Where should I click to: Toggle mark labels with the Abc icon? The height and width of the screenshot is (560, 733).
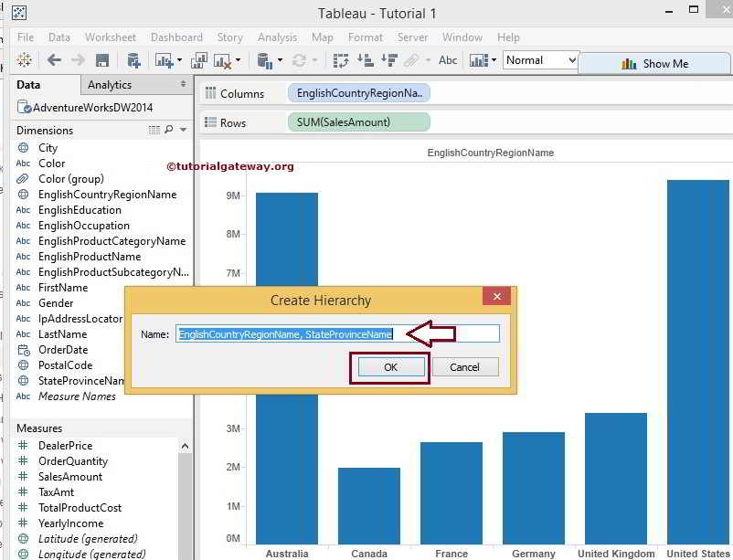point(448,60)
